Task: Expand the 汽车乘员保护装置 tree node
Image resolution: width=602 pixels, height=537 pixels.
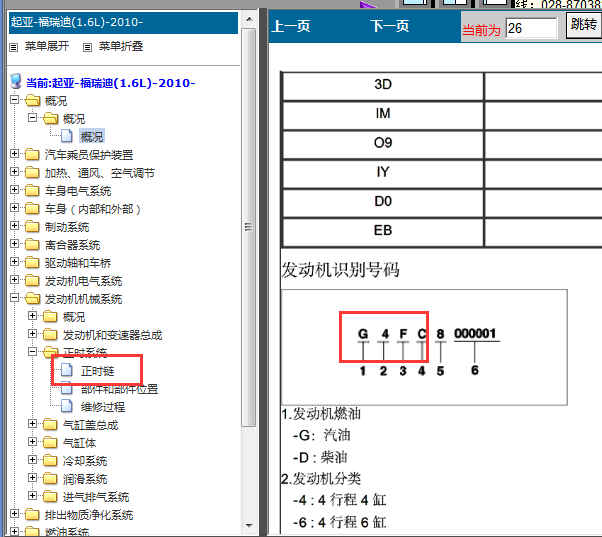Action: [14, 155]
